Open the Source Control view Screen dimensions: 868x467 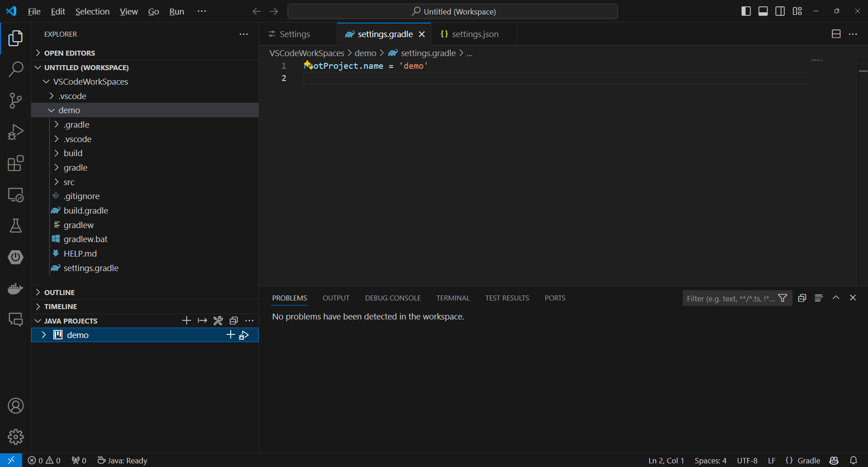[16, 100]
